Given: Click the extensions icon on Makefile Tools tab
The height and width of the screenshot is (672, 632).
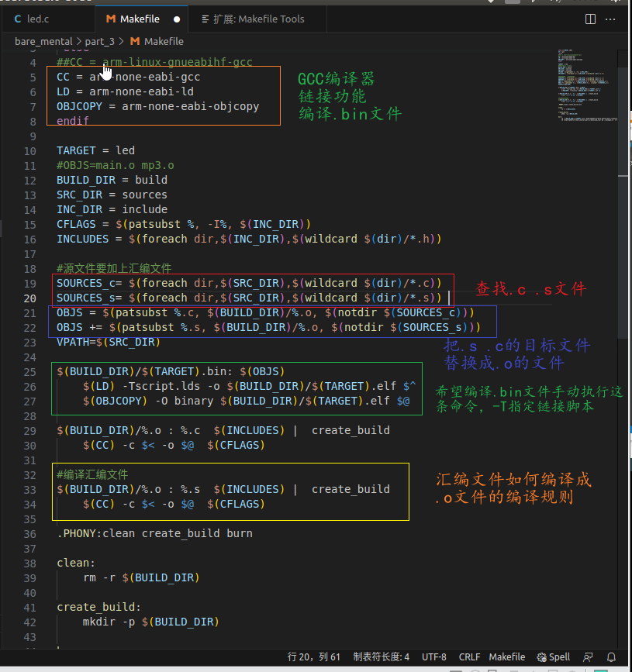Looking at the screenshot, I should [204, 18].
